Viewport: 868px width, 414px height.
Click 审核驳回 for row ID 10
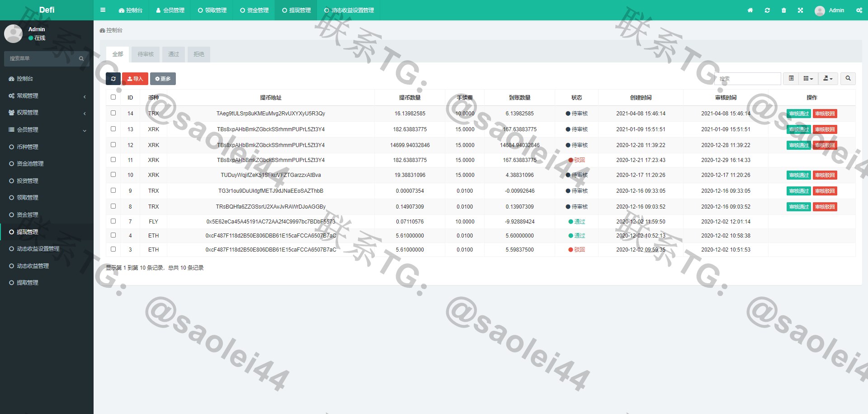tap(825, 175)
